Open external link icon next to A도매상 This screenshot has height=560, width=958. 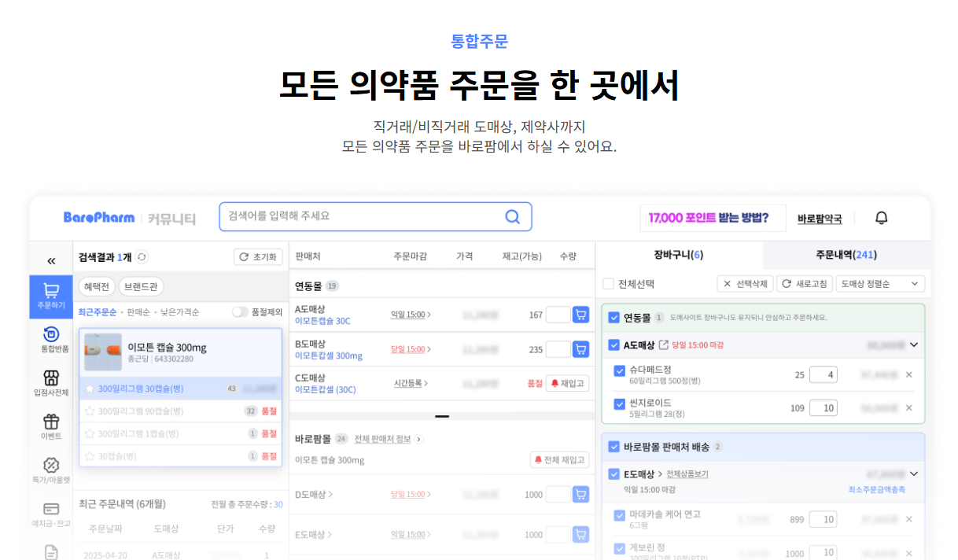[663, 344]
